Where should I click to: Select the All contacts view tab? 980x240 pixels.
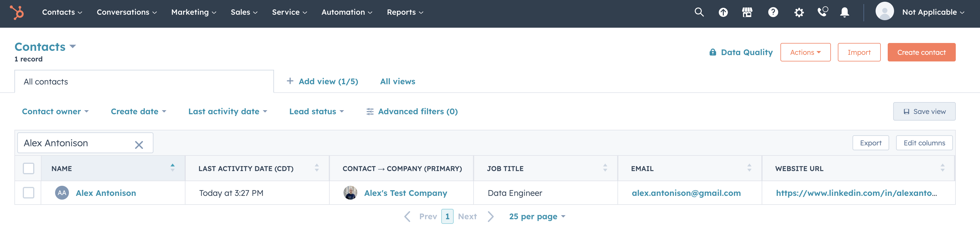point(144,81)
